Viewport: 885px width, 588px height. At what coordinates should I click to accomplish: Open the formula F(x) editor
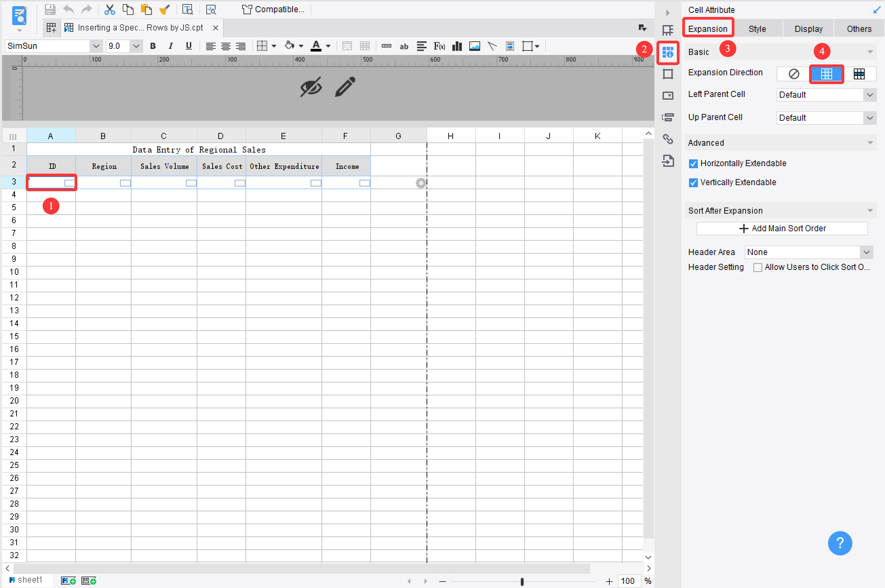click(439, 46)
